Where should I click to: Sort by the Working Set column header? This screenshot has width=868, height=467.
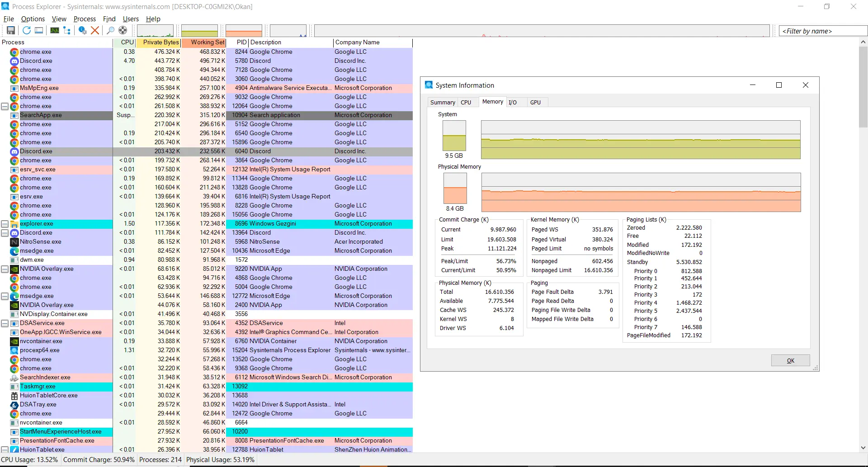204,42
